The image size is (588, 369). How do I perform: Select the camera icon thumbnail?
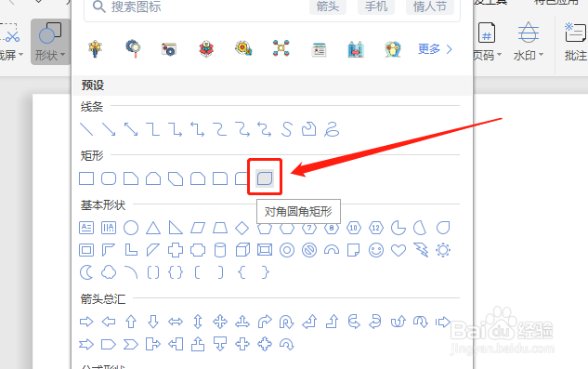(169, 49)
